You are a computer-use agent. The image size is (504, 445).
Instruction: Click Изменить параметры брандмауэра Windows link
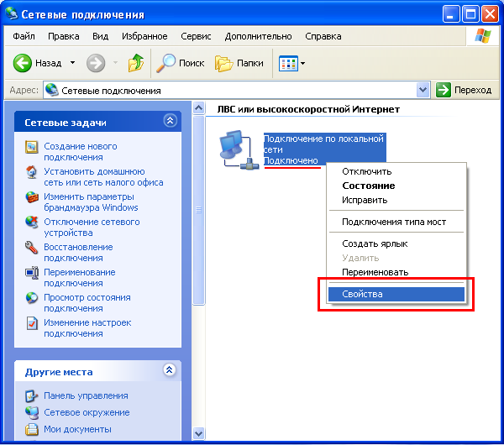click(91, 202)
